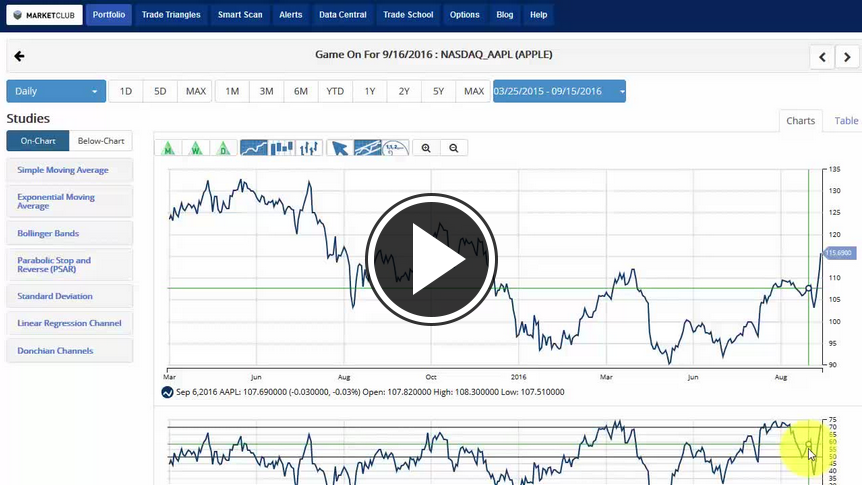Zoom out of the chart
The width and height of the screenshot is (862, 485).
point(454,147)
